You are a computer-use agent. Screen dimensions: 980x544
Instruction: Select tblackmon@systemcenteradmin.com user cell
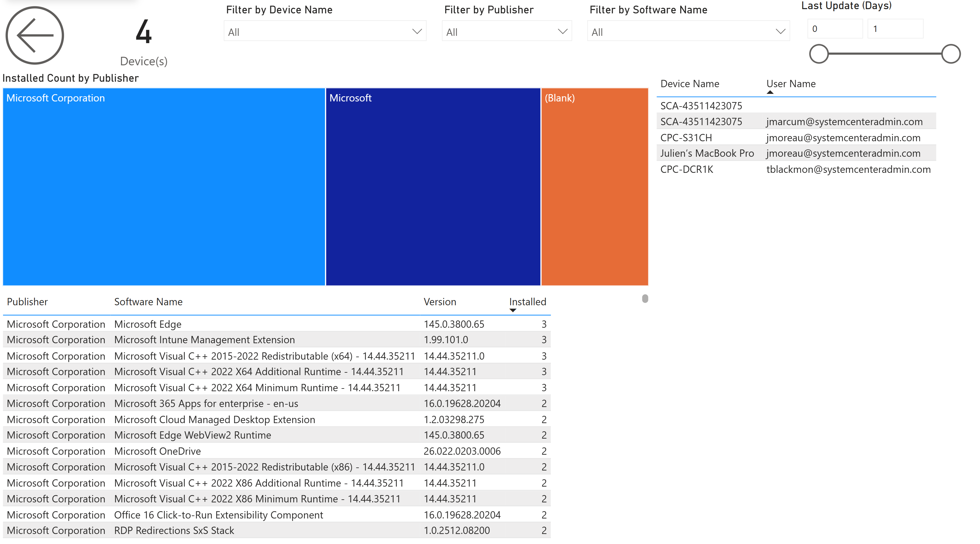coord(849,170)
